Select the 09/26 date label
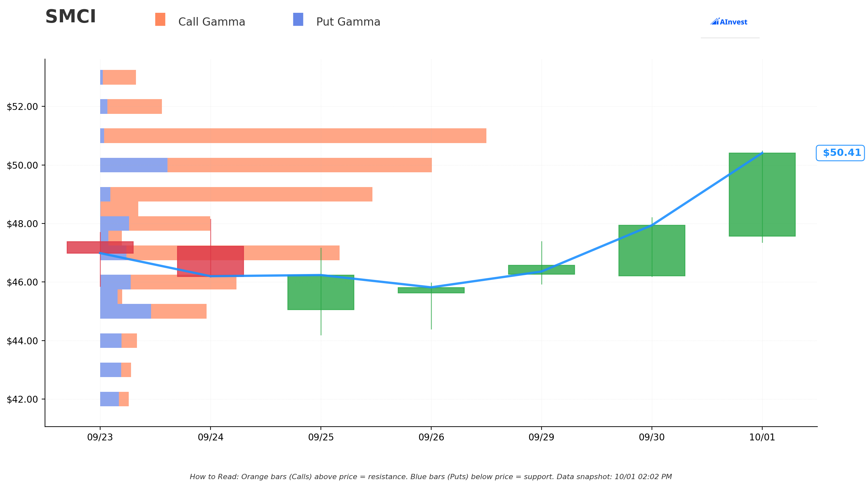The width and height of the screenshot is (868, 487). click(431, 437)
